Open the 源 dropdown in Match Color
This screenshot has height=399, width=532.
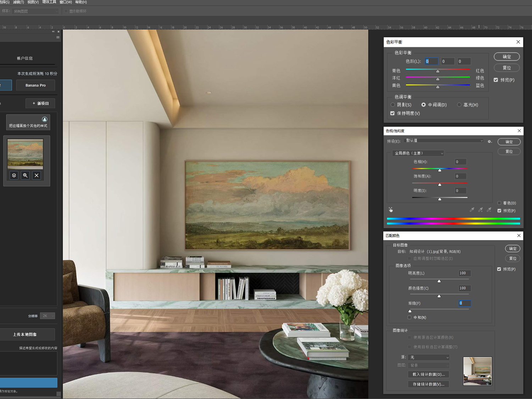click(429, 357)
